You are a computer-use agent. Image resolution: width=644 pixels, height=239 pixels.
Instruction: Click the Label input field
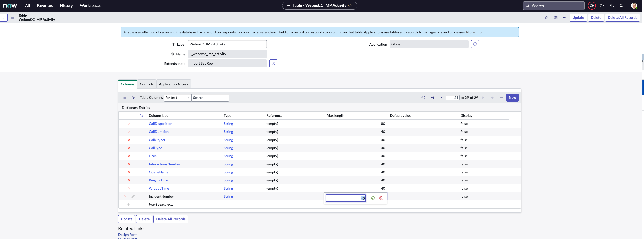point(227,44)
